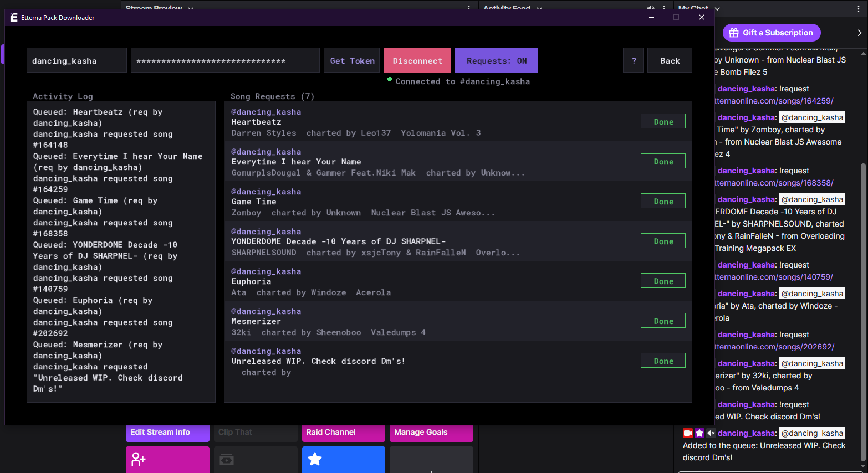Select Heartbeatz song title in requests
The height and width of the screenshot is (473, 868).
coord(256,122)
